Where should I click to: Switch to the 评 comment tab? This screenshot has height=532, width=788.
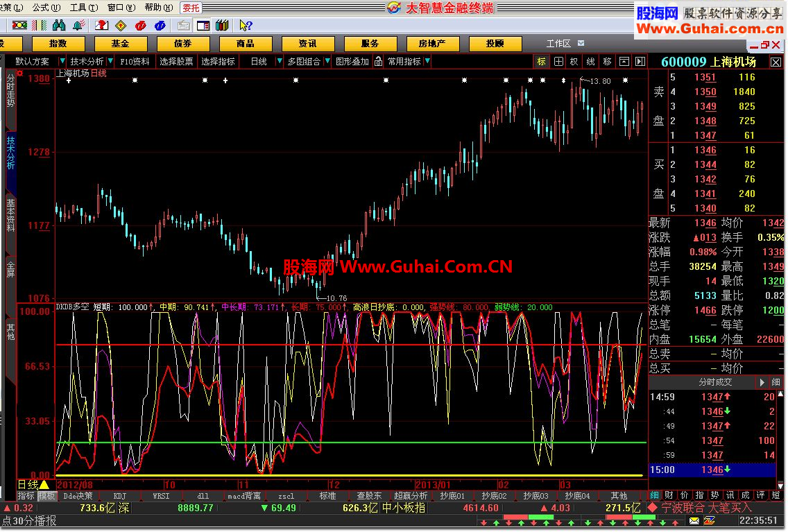click(760, 495)
